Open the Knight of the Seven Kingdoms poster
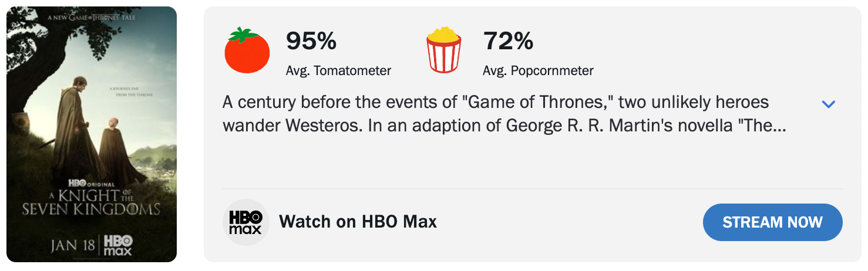The width and height of the screenshot is (868, 271). [92, 134]
